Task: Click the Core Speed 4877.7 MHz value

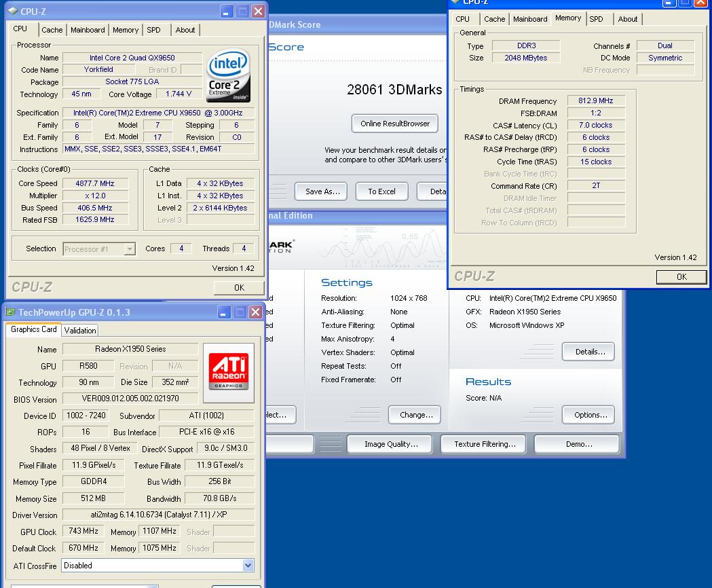Action: point(95,183)
